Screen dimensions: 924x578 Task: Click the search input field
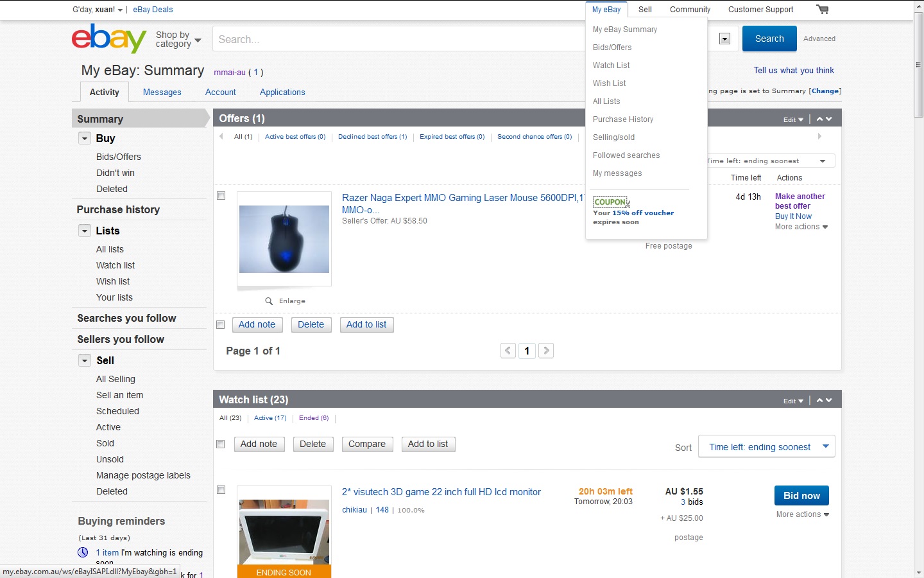point(398,39)
